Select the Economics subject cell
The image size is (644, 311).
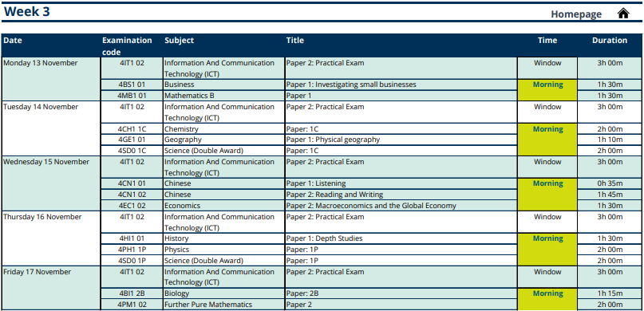(223, 206)
